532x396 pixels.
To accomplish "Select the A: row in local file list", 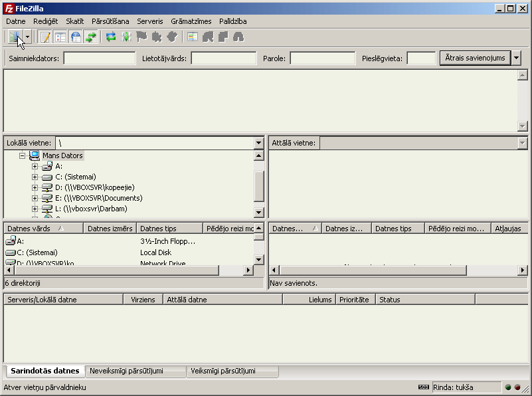I will pyautogui.click(x=129, y=241).
